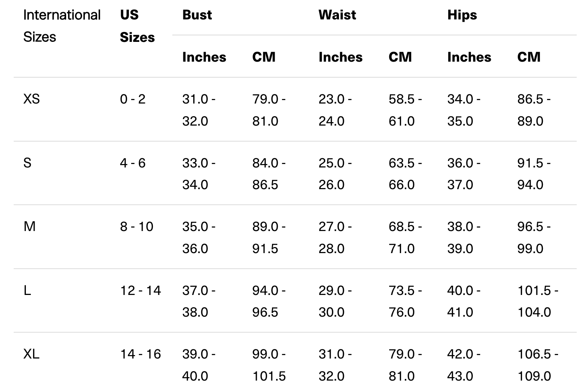Click the Inches subheader under Bust
Viewport: 579px width, 392px height.
coord(204,57)
